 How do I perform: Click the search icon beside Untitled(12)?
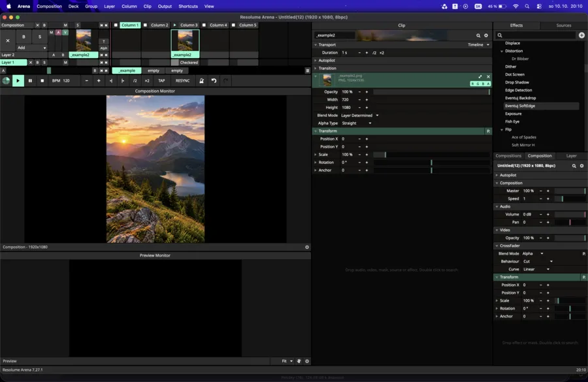click(574, 166)
